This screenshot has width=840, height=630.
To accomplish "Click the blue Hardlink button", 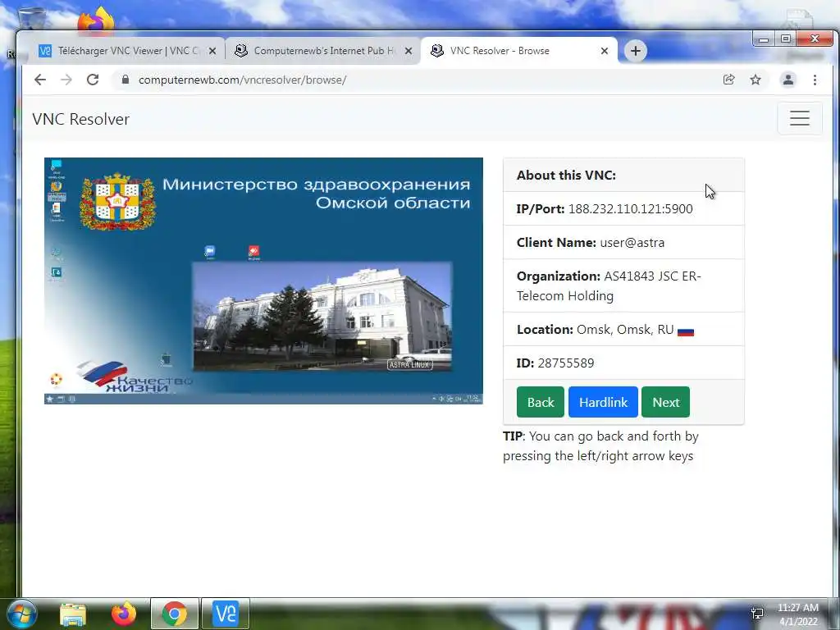I will pos(603,402).
